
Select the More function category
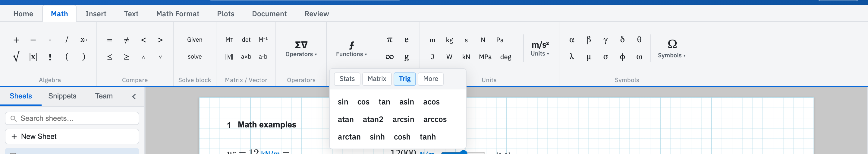pos(431,79)
